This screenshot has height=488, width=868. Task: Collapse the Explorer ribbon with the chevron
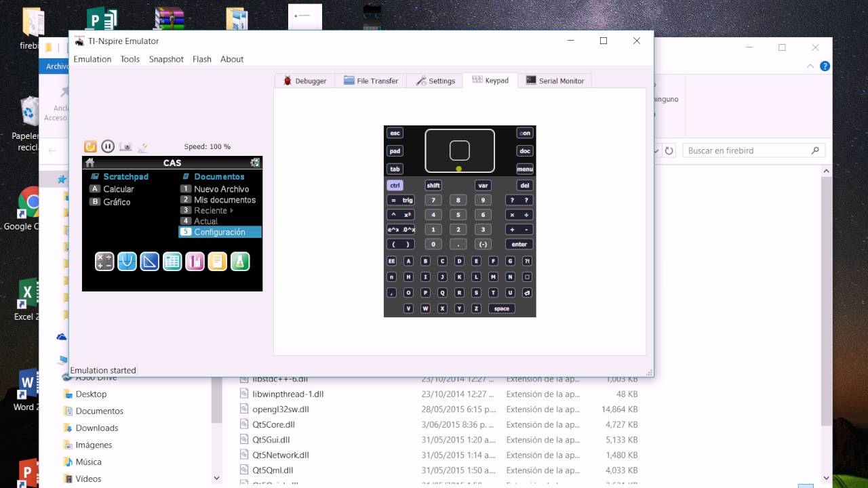tap(810, 66)
